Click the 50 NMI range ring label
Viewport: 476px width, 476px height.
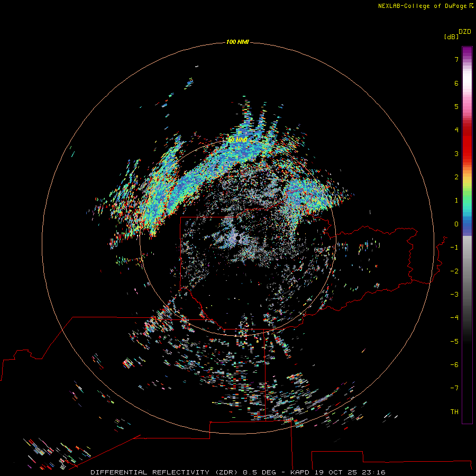[237, 140]
